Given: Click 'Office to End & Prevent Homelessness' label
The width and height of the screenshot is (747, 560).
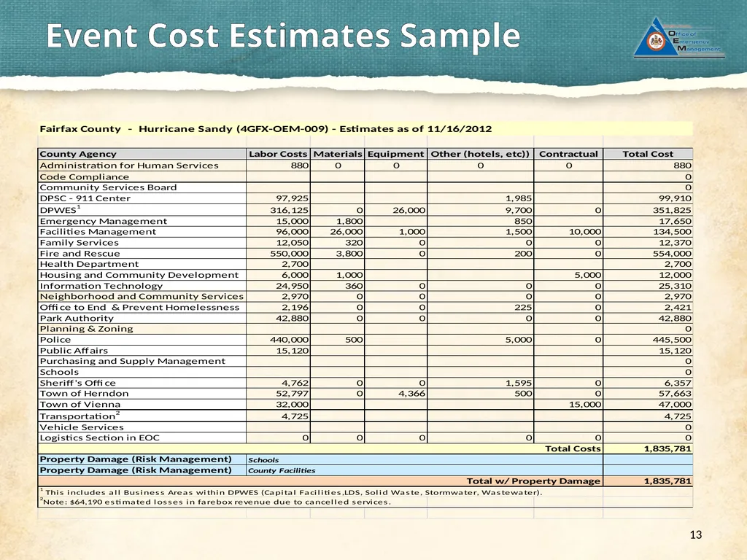Looking at the screenshot, I should point(139,307).
